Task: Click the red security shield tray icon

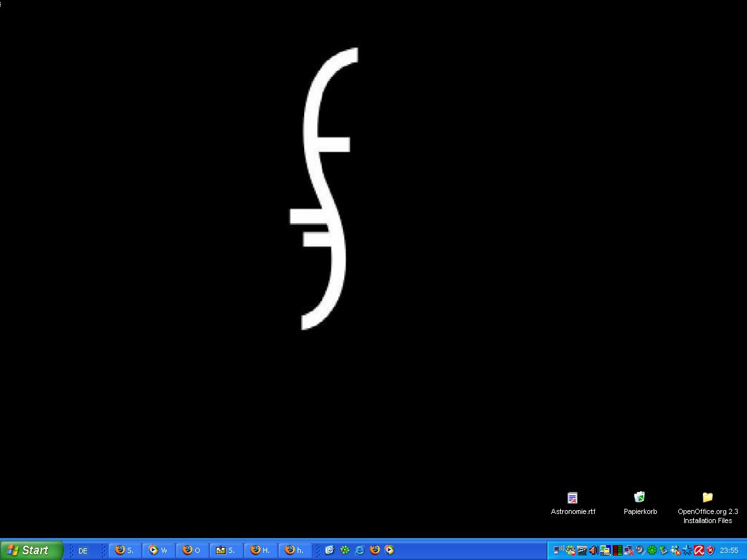Action: click(710, 550)
